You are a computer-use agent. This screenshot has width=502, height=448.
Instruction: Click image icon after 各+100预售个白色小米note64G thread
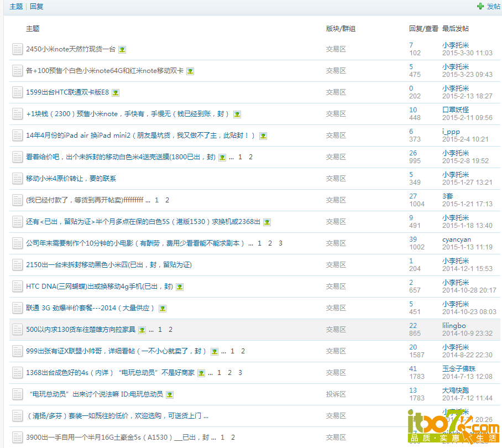pyautogui.click(x=190, y=71)
